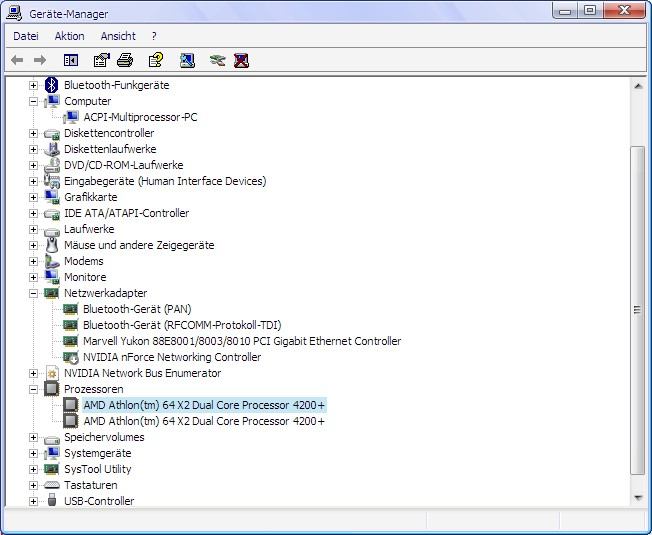Image resolution: width=652 pixels, height=535 pixels.
Task: Click the printer icon in the toolbar
Action: pos(125,61)
